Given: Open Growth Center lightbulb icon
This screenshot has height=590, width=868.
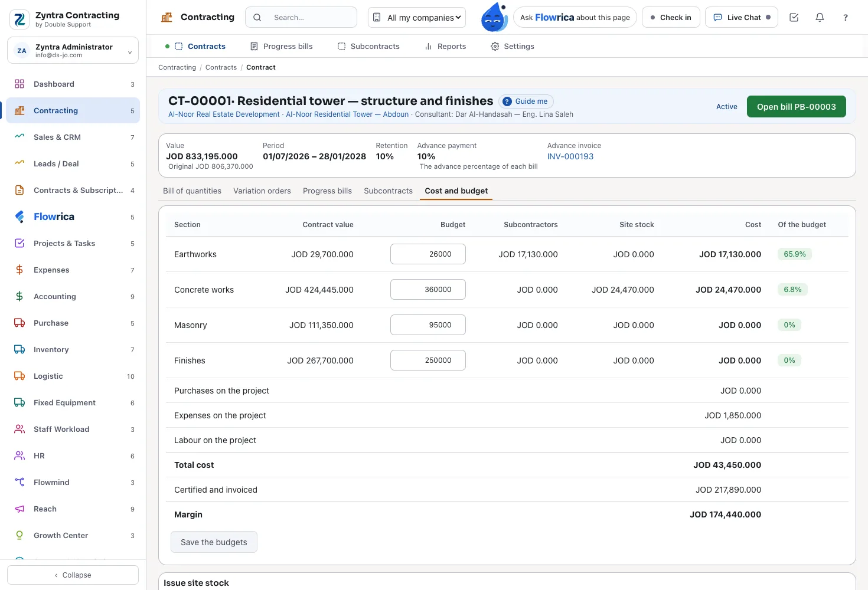Looking at the screenshot, I should [19, 535].
